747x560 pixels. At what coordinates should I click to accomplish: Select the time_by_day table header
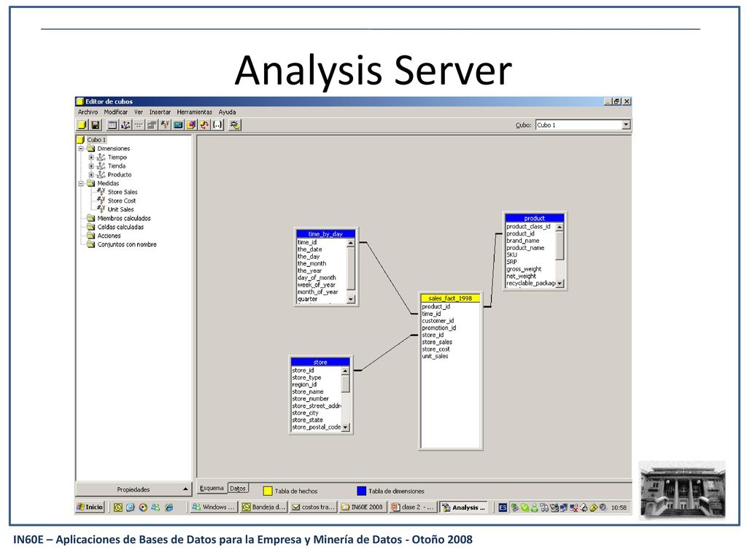point(326,234)
